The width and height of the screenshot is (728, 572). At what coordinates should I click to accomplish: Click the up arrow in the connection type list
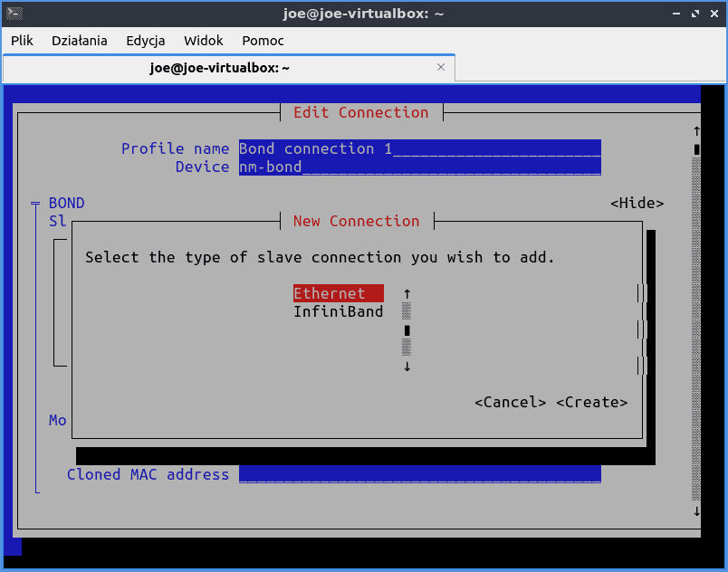407,292
